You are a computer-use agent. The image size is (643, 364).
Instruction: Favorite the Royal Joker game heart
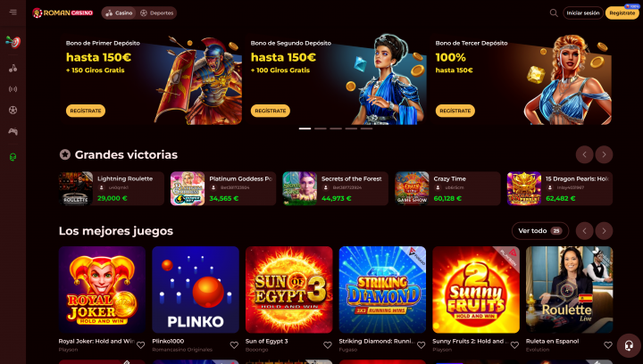pyautogui.click(x=141, y=345)
